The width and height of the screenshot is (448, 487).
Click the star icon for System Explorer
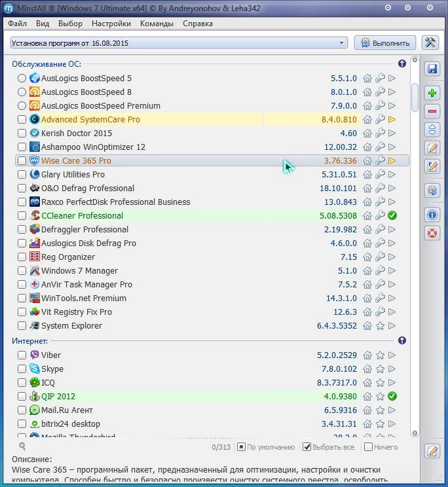click(380, 326)
